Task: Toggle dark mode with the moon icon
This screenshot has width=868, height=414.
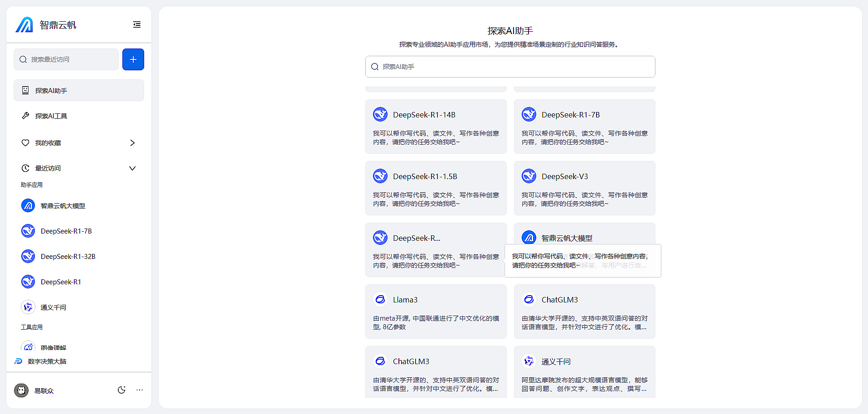Action: tap(121, 390)
